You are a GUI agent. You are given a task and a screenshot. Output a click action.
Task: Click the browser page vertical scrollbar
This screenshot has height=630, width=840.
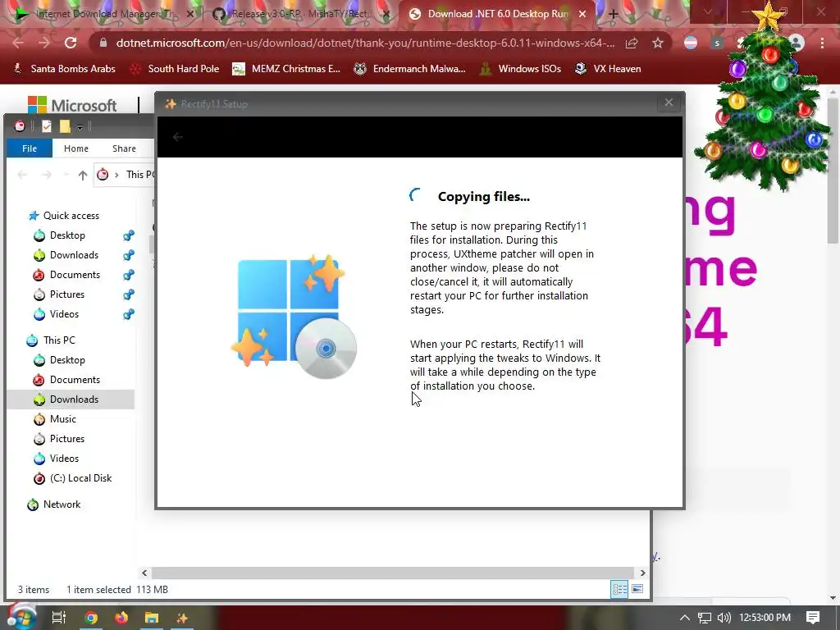point(833,171)
